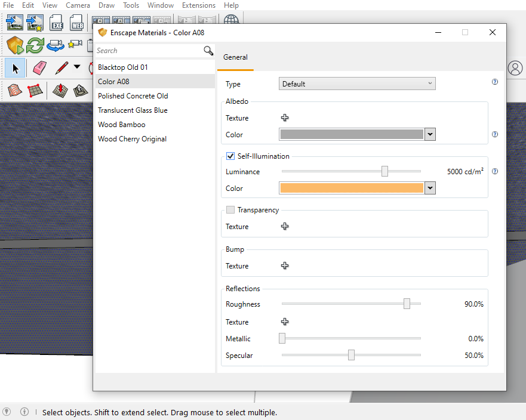The width and height of the screenshot is (526, 420).
Task: Add Transparency texture with plus icon
Action: pyautogui.click(x=285, y=226)
